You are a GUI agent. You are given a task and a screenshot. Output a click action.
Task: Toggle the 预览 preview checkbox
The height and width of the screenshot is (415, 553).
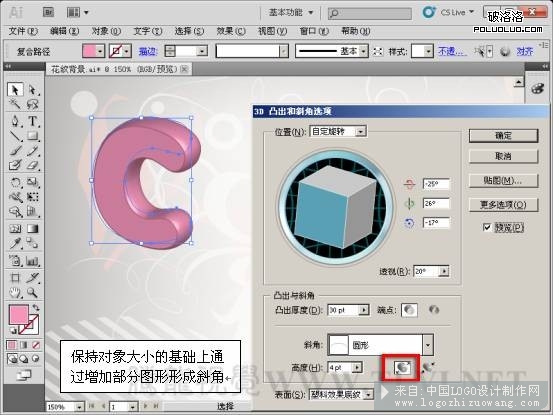487,227
